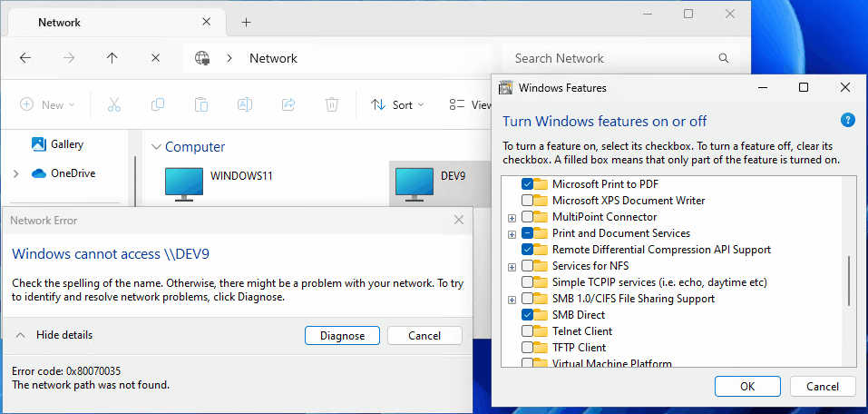Enable the Telnet Client checkbox
The height and width of the screenshot is (414, 868).
(x=527, y=331)
